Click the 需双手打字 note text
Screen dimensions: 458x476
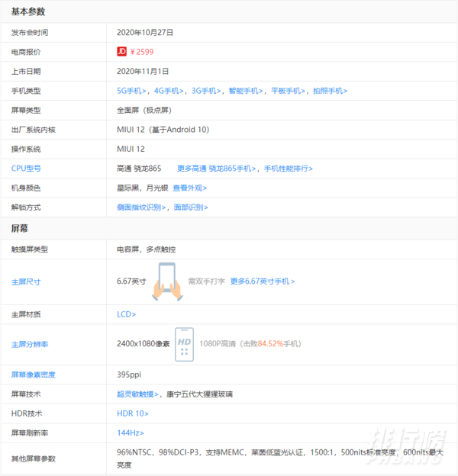(x=207, y=281)
